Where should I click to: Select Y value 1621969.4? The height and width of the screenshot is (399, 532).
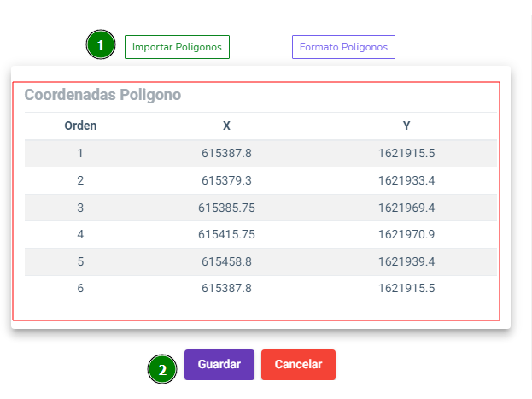coord(406,208)
